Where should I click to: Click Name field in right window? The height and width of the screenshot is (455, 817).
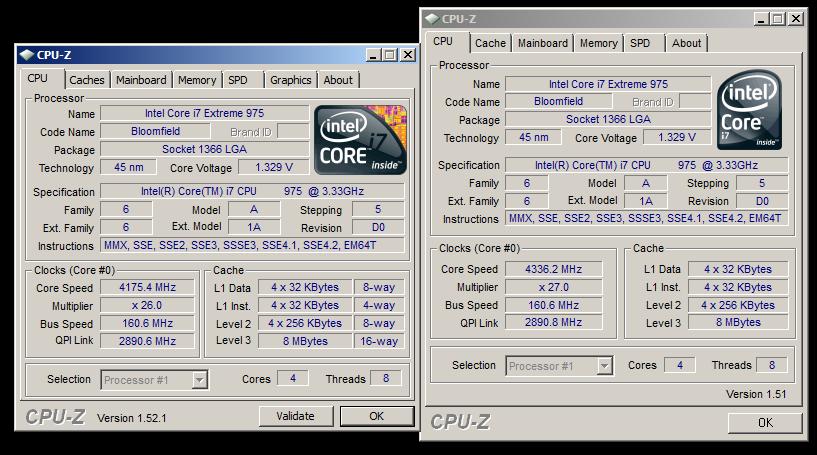coord(608,84)
